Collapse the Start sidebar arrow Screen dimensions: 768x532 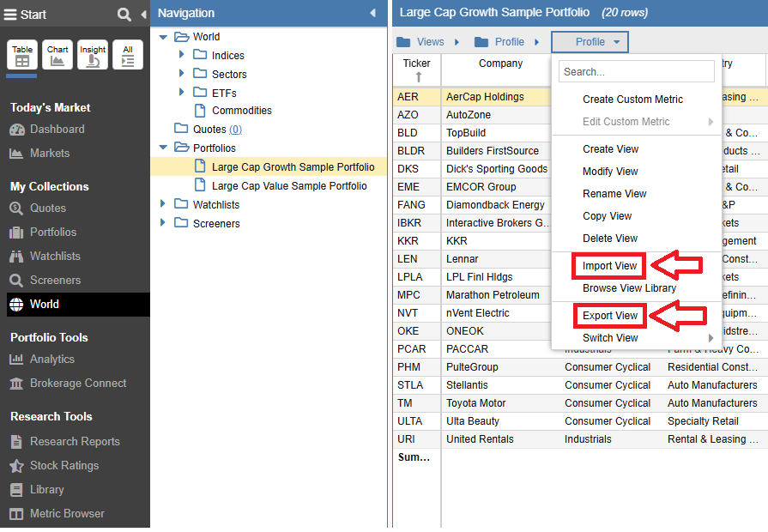[143, 15]
